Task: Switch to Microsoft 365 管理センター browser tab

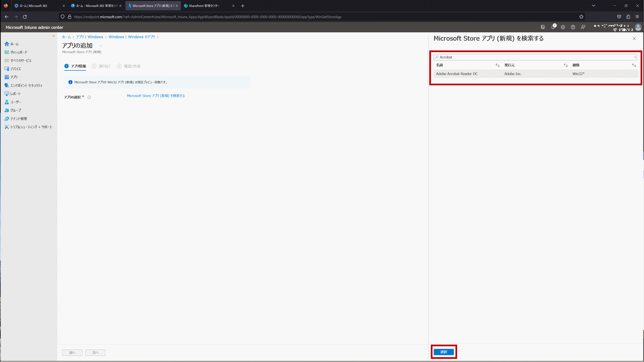Action: click(x=96, y=6)
